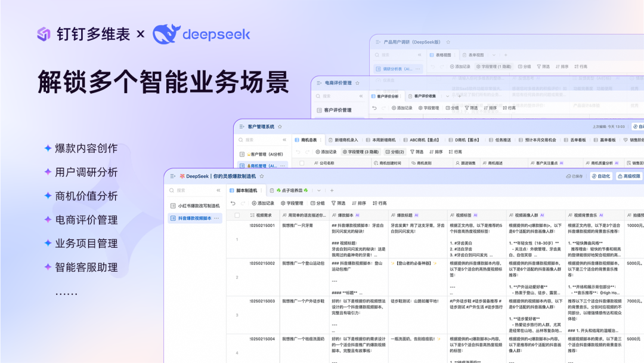Click the undo arrow in the toolbar
Screen dimensions: 644x363
point(233,202)
